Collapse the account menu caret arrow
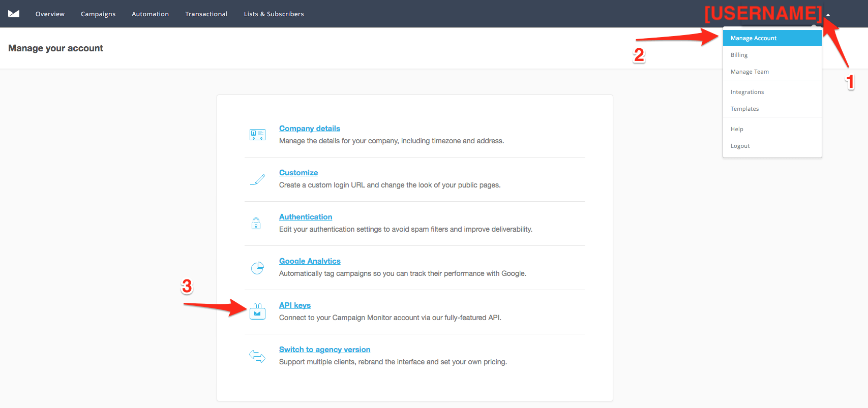 coord(828,15)
